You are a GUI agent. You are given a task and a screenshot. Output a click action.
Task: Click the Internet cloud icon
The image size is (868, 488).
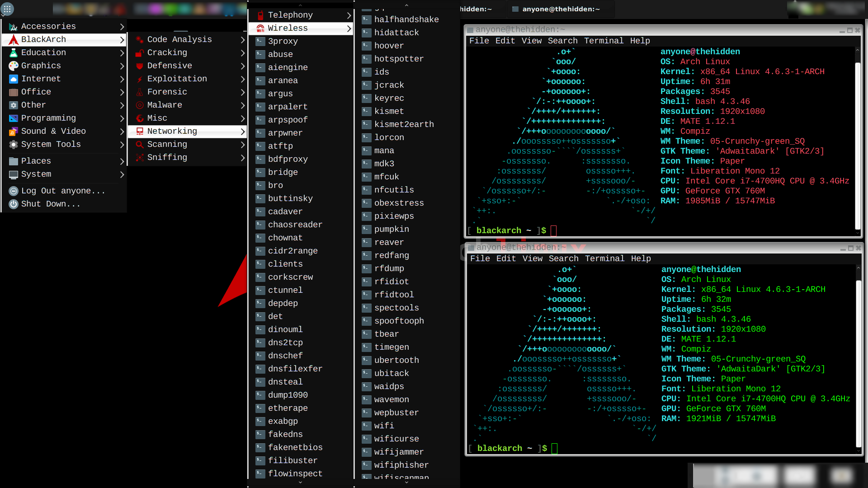pos(14,79)
